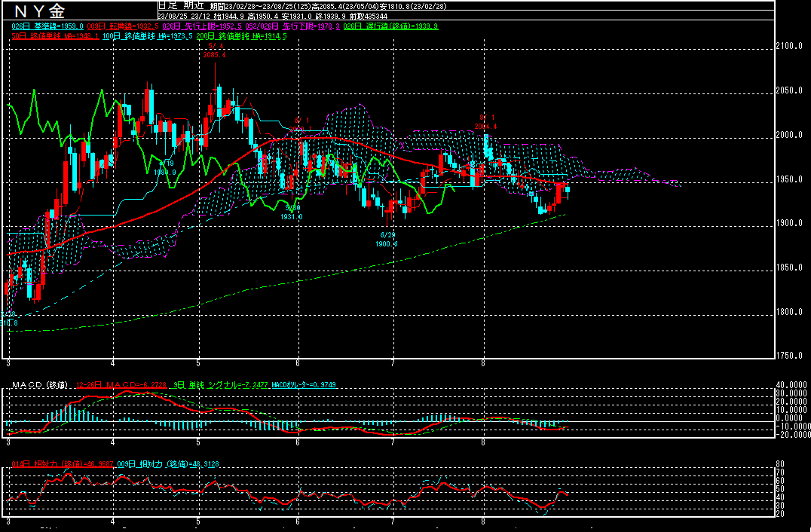
Task: Click the ＮＹ金 chart title
Action: 39,11
